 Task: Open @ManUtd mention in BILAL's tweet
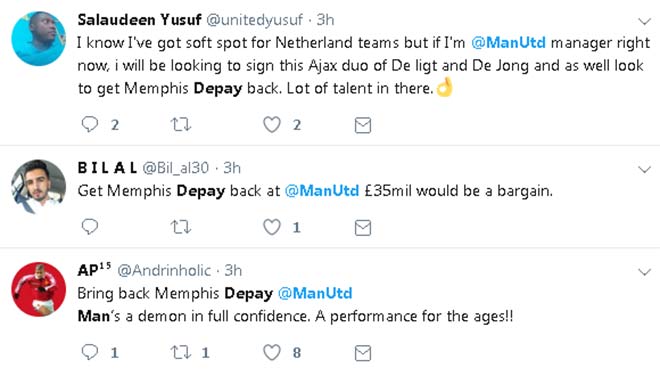(x=322, y=191)
